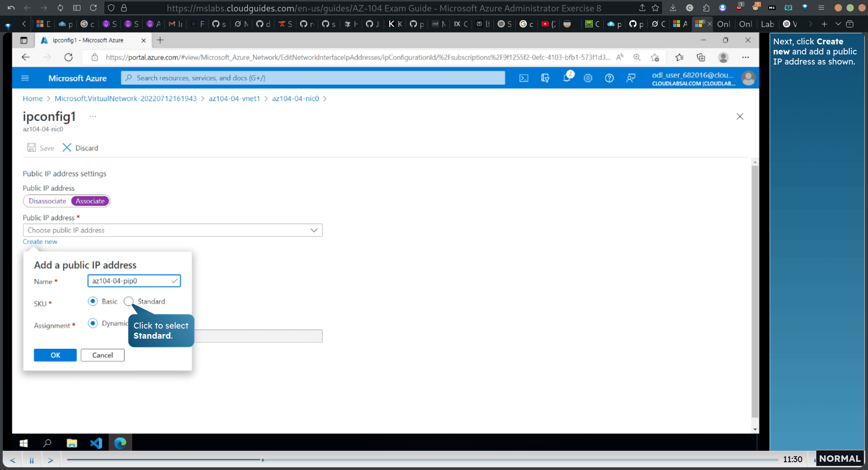Click Edge inner browser refresh button

pyautogui.click(x=69, y=57)
